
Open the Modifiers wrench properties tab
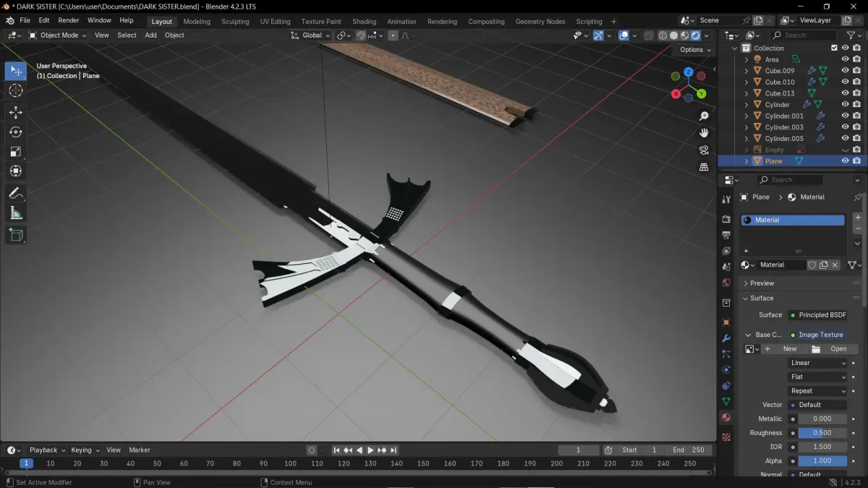pos(726,338)
